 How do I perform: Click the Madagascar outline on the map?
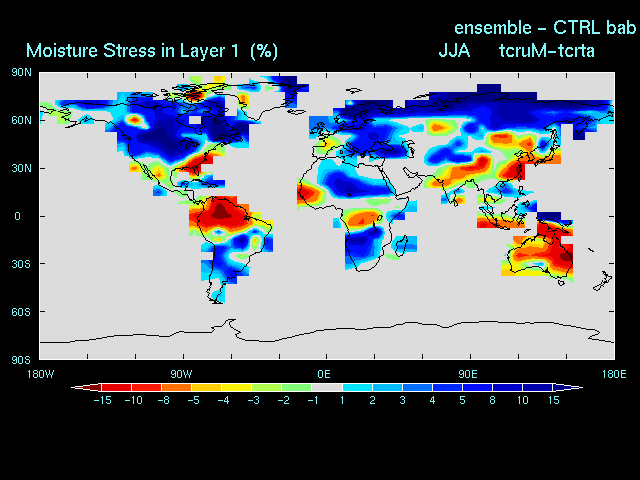[401, 245]
